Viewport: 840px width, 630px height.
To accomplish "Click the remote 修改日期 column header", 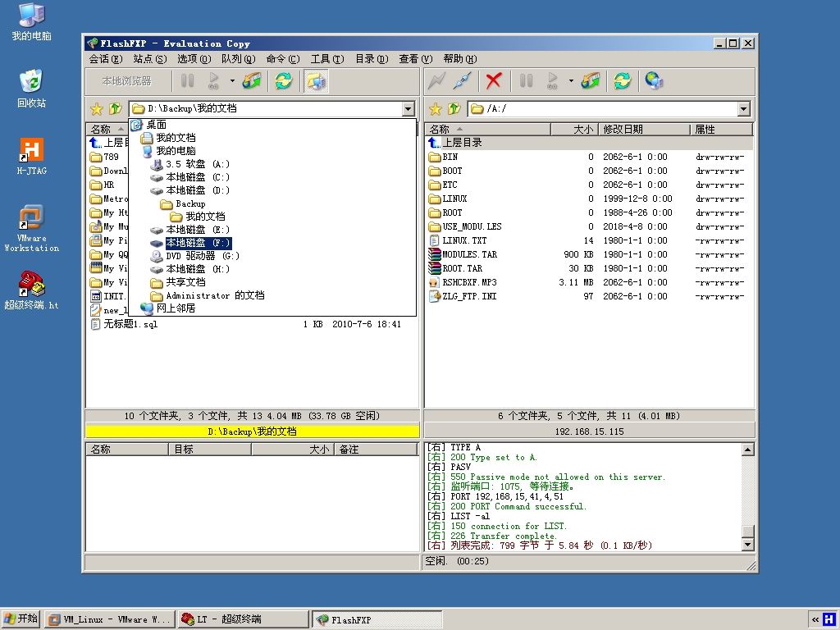I will [x=644, y=129].
